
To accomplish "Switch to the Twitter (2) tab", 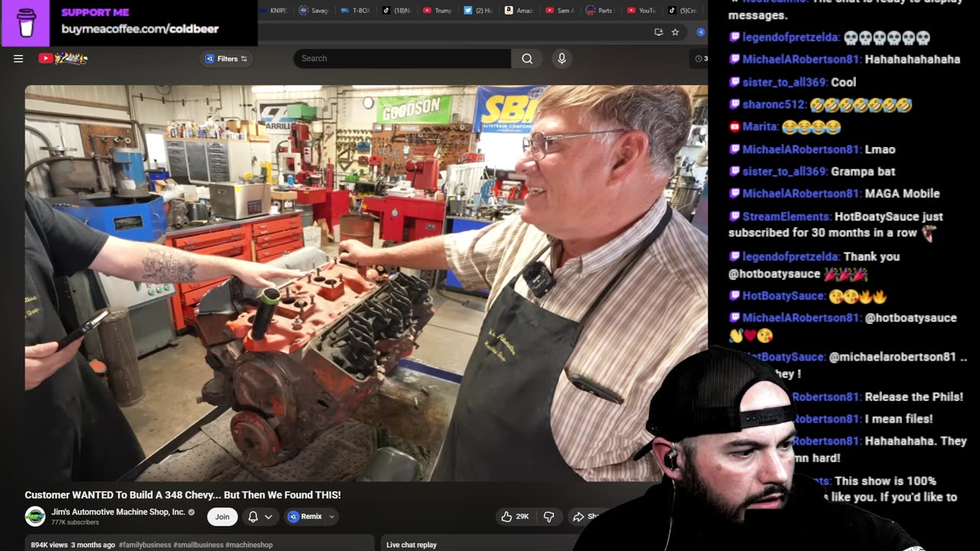I will pyautogui.click(x=479, y=11).
